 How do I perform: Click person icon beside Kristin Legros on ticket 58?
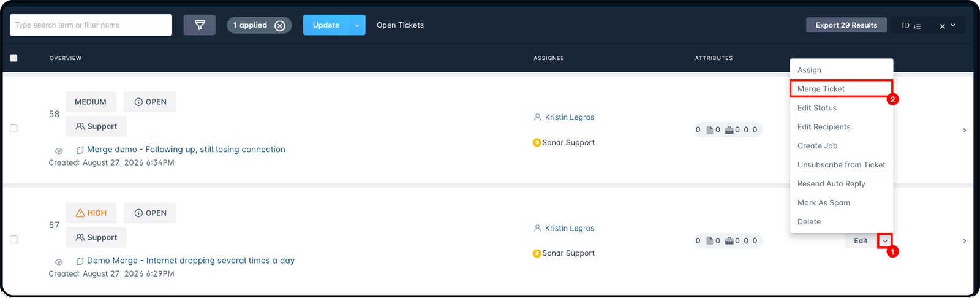tap(537, 117)
